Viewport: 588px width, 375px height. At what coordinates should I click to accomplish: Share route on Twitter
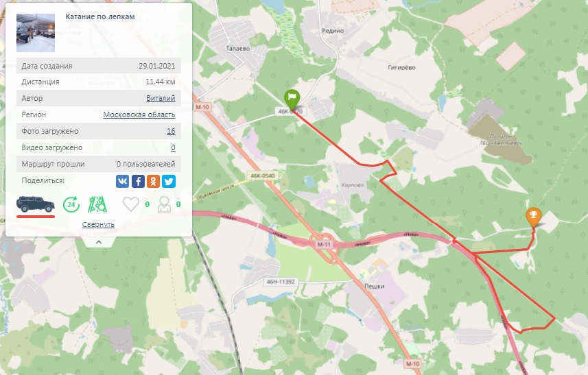(x=169, y=181)
